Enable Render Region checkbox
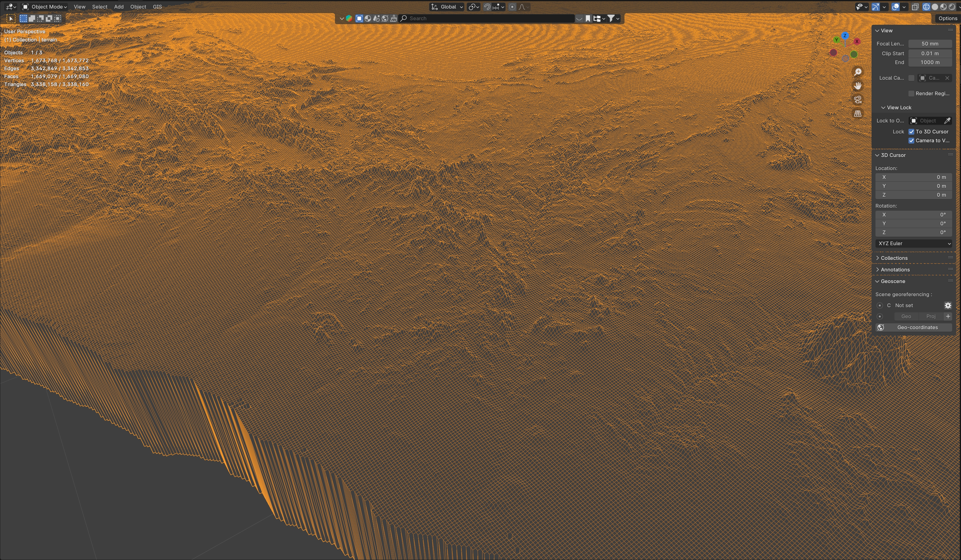 [x=912, y=93]
